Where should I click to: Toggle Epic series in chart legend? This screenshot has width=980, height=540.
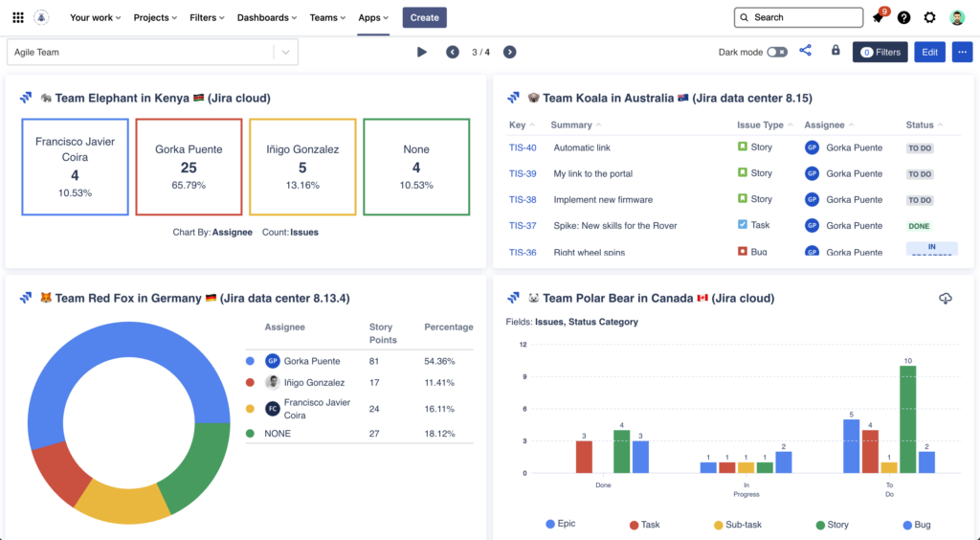pyautogui.click(x=561, y=524)
